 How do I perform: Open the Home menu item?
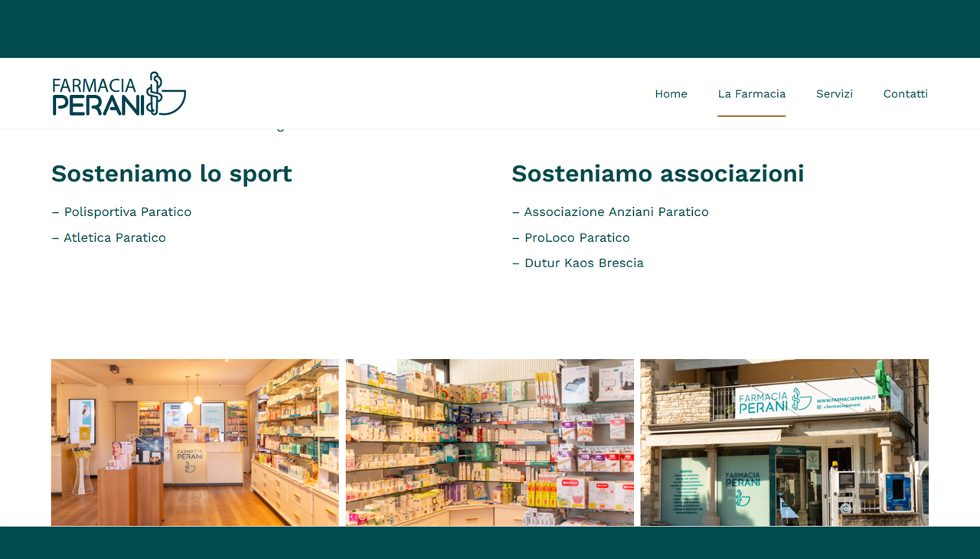coord(671,93)
